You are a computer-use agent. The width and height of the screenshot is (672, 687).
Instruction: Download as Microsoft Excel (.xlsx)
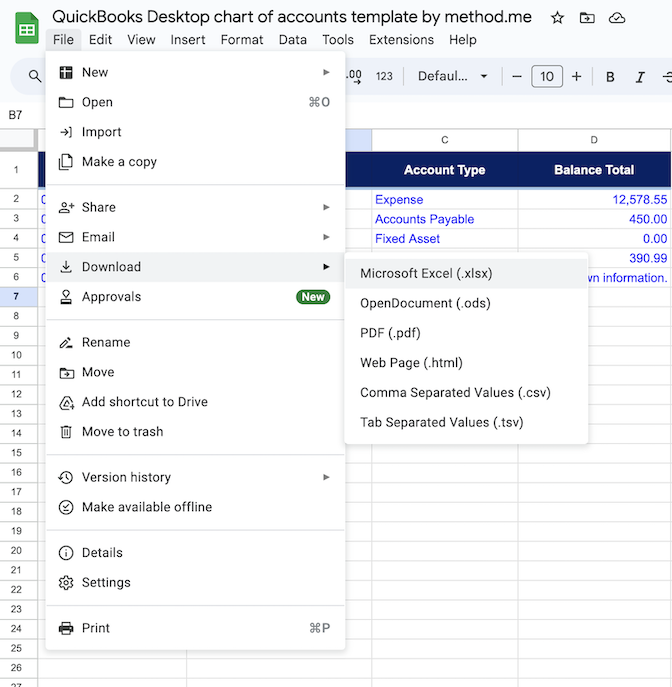(x=466, y=273)
